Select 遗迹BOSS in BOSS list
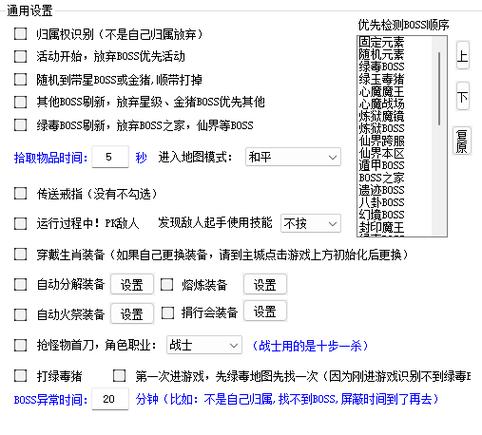This screenshot has height=435, width=482. coord(381,190)
